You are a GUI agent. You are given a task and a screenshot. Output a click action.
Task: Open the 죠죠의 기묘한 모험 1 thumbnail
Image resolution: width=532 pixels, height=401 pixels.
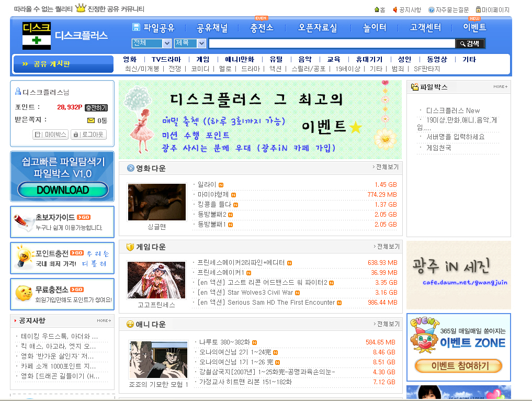(x=158, y=360)
